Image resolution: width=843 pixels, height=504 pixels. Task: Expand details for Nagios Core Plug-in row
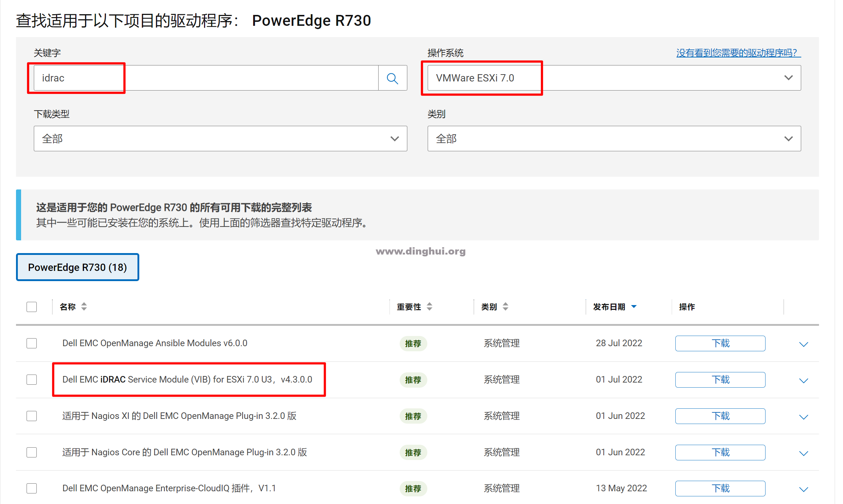803,453
